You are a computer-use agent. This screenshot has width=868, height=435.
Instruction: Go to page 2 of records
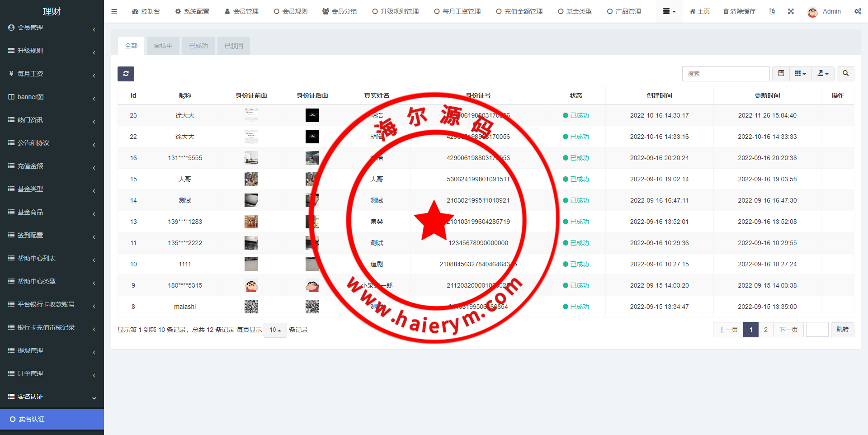coord(765,330)
